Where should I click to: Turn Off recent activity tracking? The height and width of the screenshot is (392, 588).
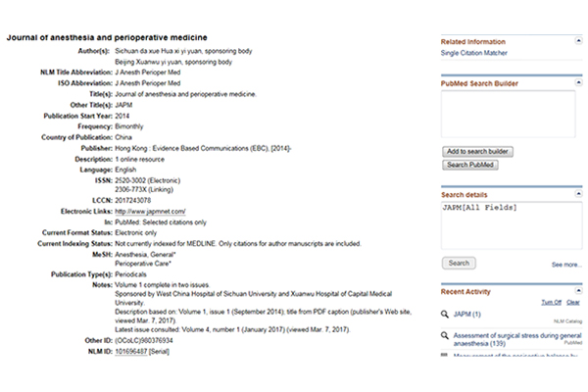click(x=551, y=303)
